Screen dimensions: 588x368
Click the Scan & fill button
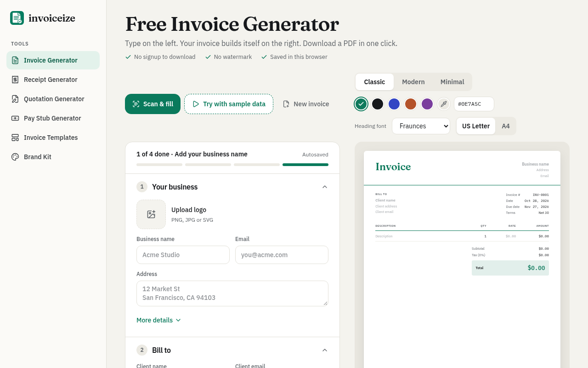[153, 104]
